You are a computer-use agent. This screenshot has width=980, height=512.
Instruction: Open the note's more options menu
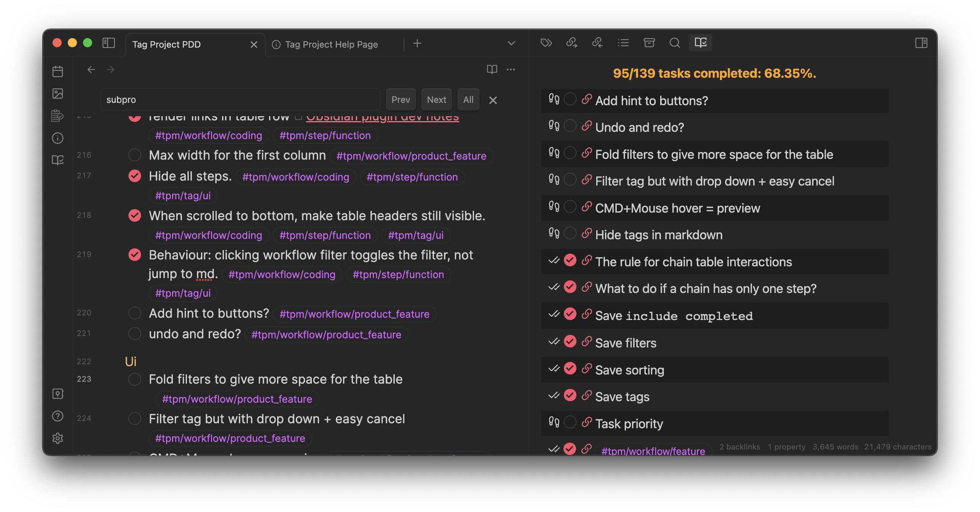(x=511, y=69)
